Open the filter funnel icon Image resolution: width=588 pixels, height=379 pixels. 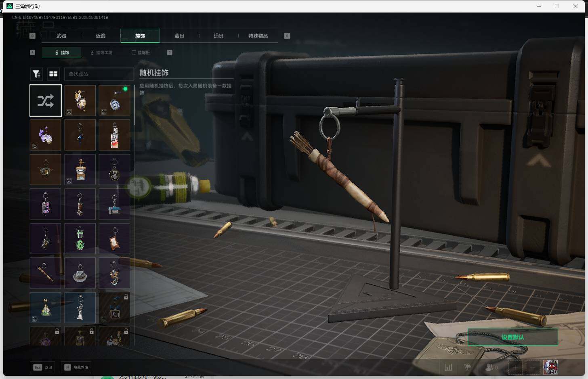click(36, 74)
